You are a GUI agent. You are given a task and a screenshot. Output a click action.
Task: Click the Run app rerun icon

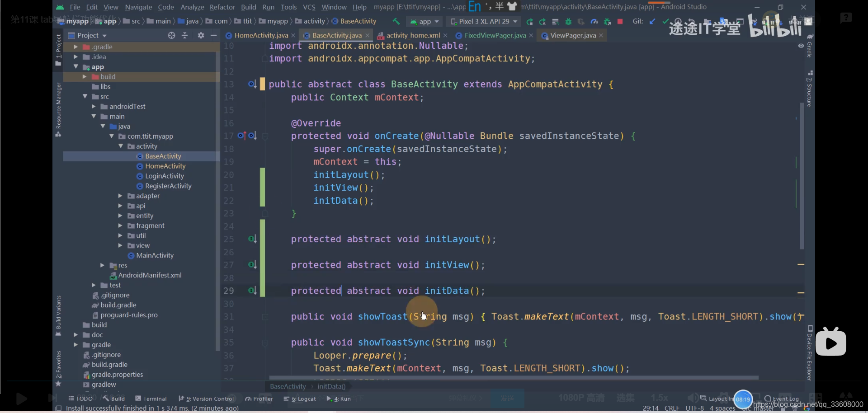[x=529, y=22]
